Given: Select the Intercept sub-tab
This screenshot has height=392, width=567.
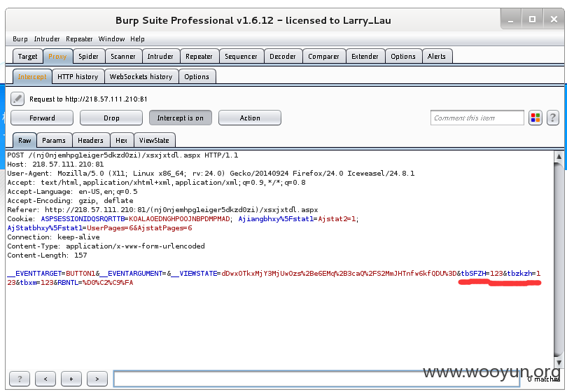Looking at the screenshot, I should (x=32, y=77).
